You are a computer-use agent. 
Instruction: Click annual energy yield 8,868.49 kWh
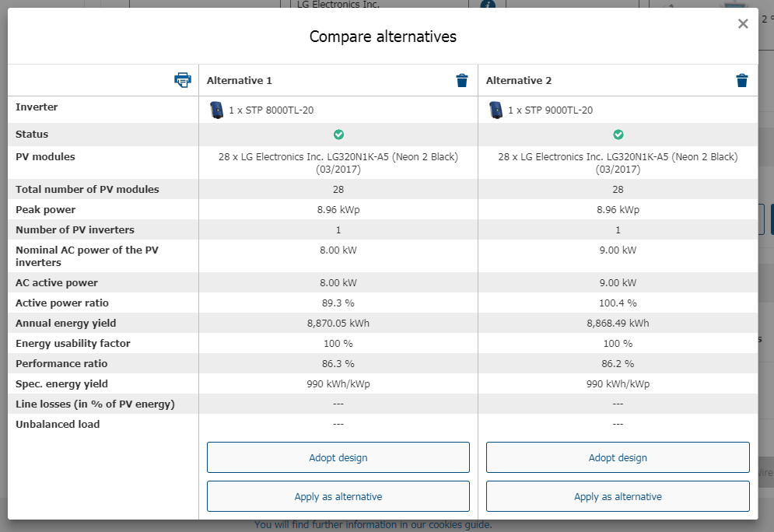[x=618, y=324]
